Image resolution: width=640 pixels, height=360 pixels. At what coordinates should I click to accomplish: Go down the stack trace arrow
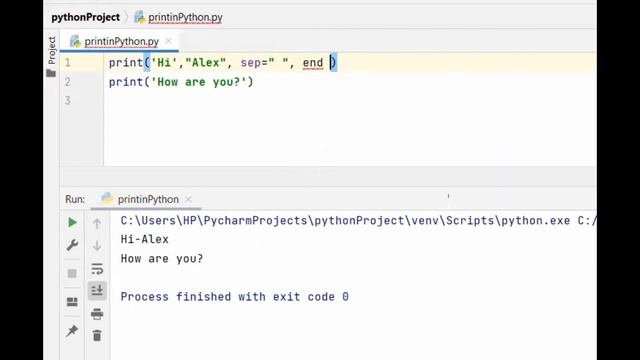97,246
